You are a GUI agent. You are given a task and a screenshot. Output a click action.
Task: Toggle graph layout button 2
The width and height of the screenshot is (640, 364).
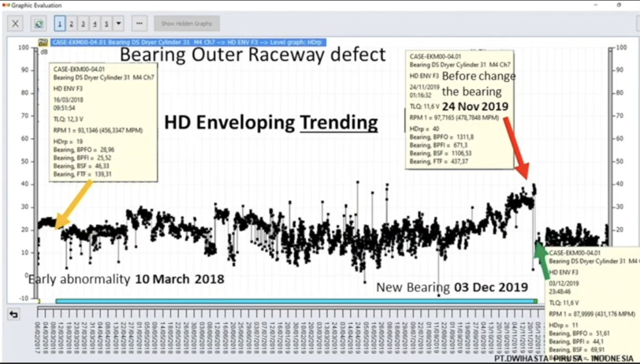pyautogui.click(x=71, y=24)
